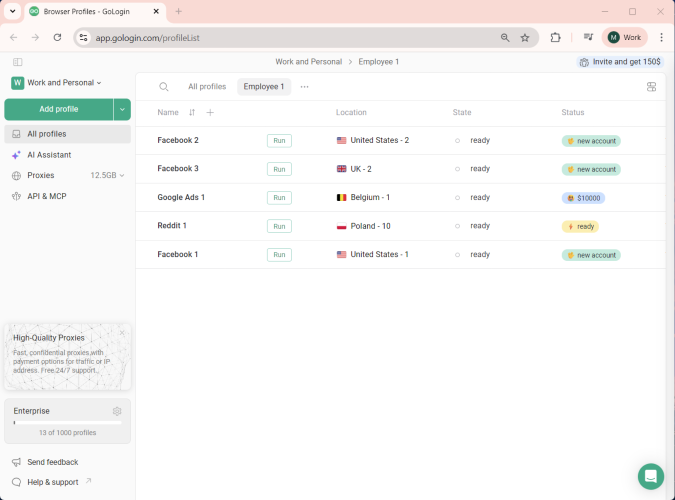
Task: Open Google Ads 1 $10000 status tag
Action: [x=583, y=198]
